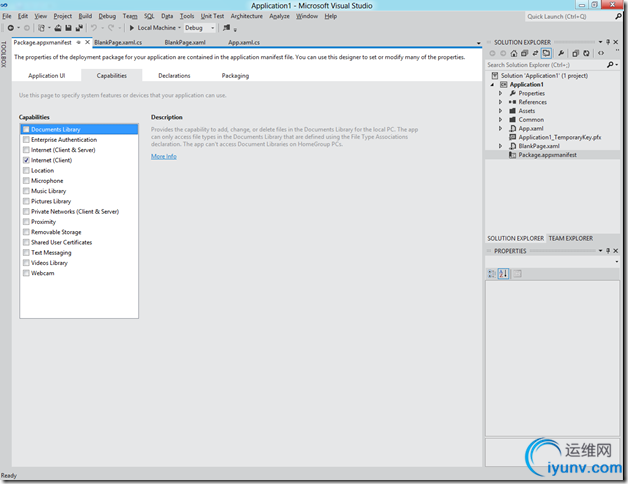Check the Music Library capability

click(x=26, y=191)
